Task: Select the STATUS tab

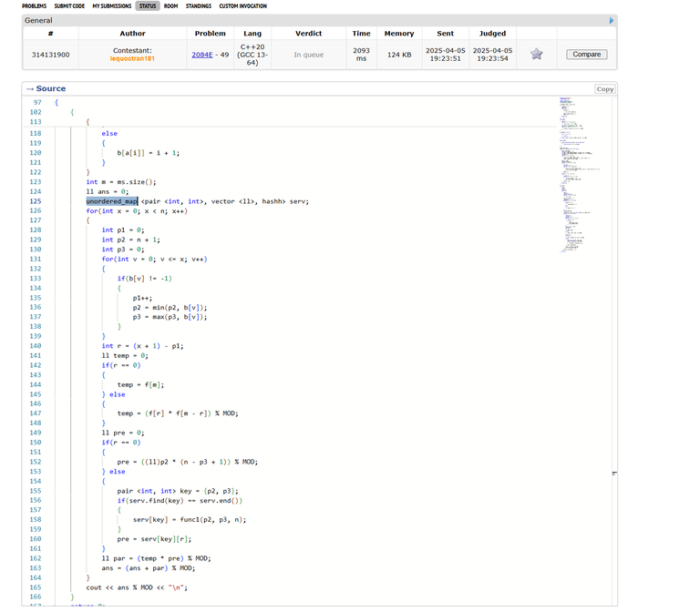Action: tap(147, 6)
